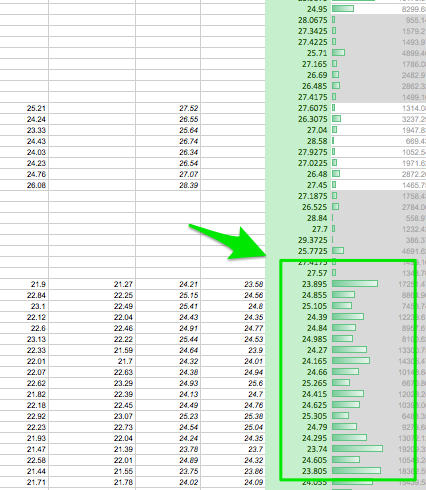Select the cell containing 21.9

tap(24, 284)
